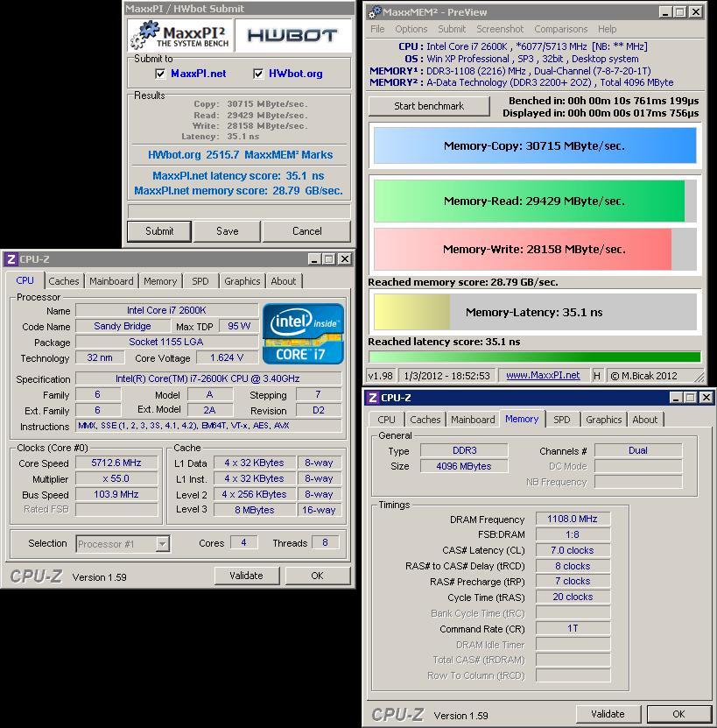Click the Start benchmark button

pos(429,106)
